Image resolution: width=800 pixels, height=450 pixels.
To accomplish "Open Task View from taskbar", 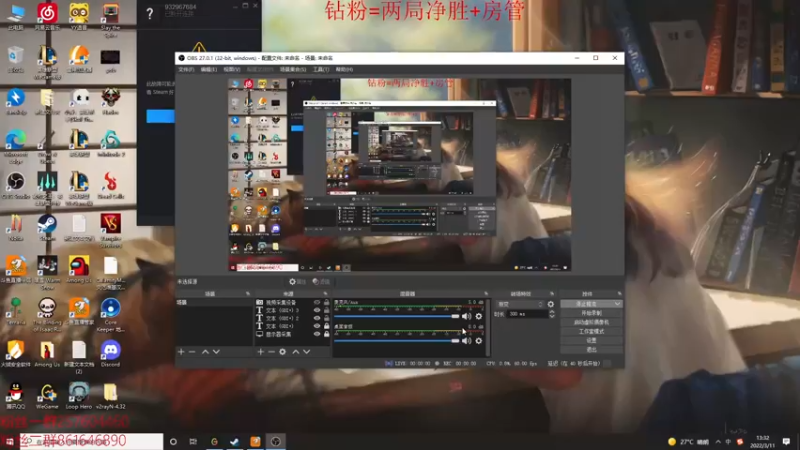I will point(193,441).
